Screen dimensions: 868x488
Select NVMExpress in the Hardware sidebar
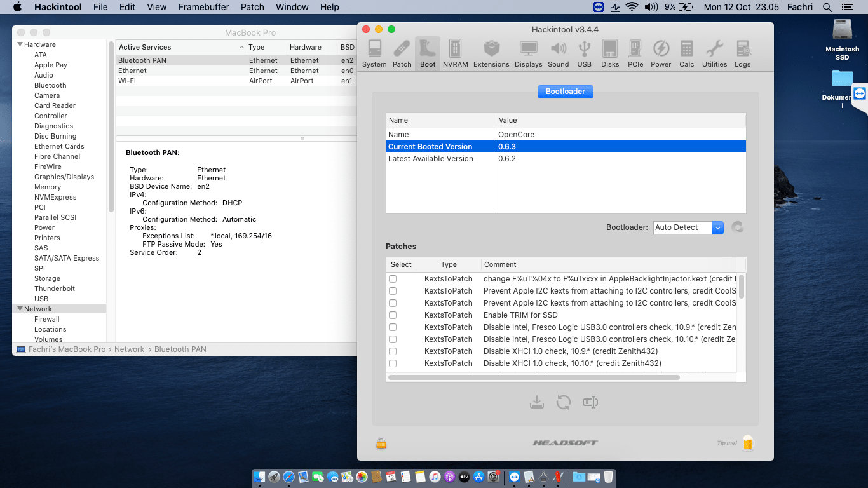(55, 197)
